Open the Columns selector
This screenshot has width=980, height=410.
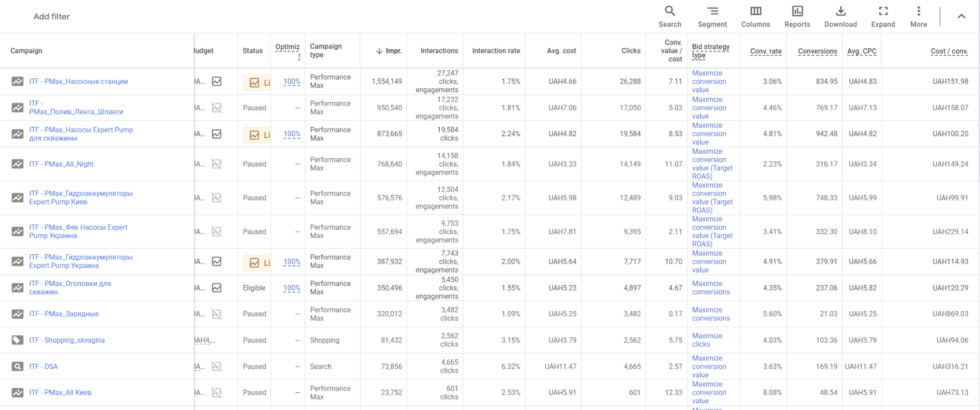pos(755,17)
